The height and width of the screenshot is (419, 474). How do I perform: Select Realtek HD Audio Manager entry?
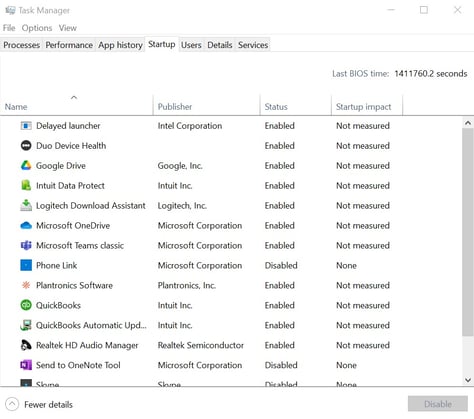87,345
